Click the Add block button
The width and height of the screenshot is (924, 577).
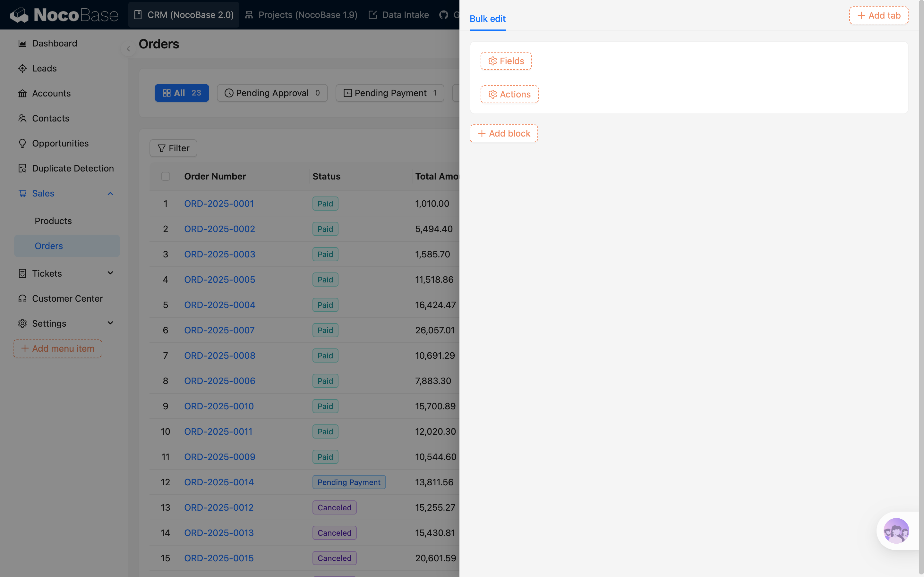point(504,134)
